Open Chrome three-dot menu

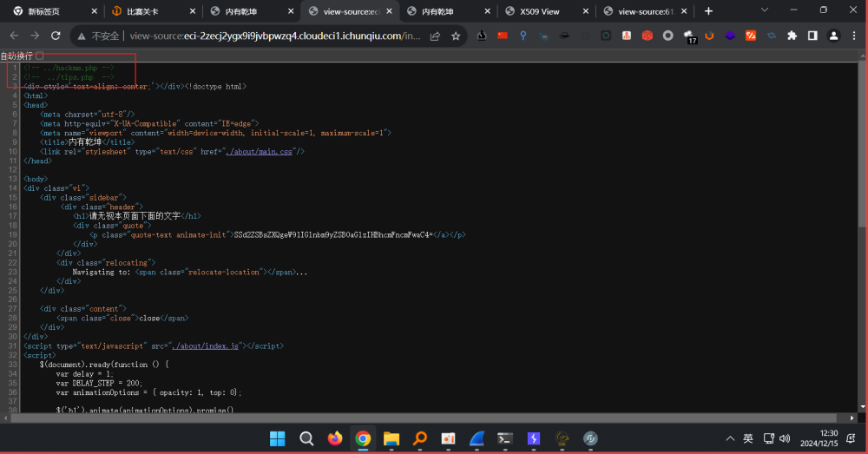point(854,36)
